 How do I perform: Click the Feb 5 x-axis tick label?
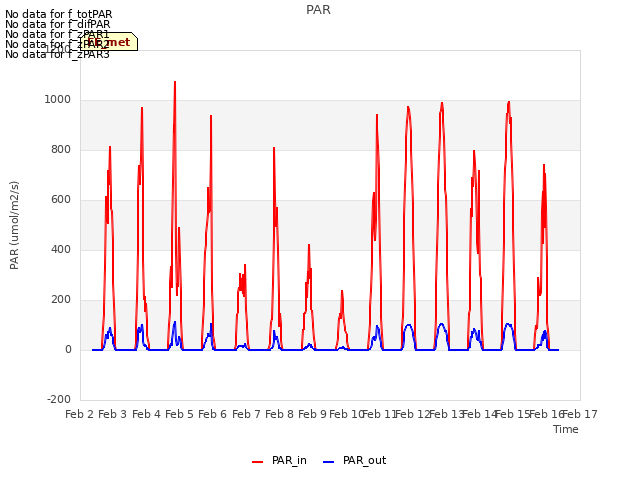pos(179,414)
